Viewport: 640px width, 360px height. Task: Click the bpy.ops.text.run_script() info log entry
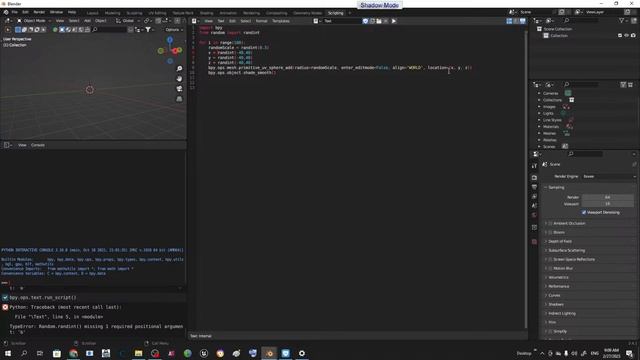[42, 298]
